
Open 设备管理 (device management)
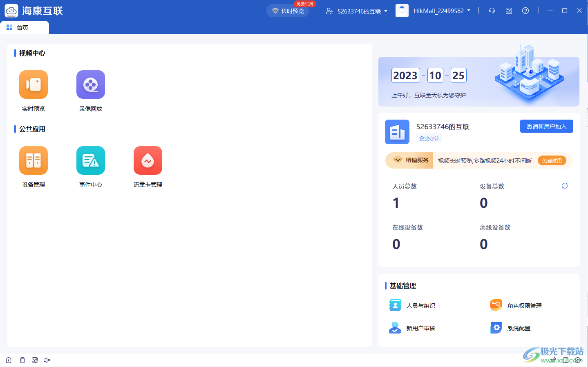tap(33, 160)
